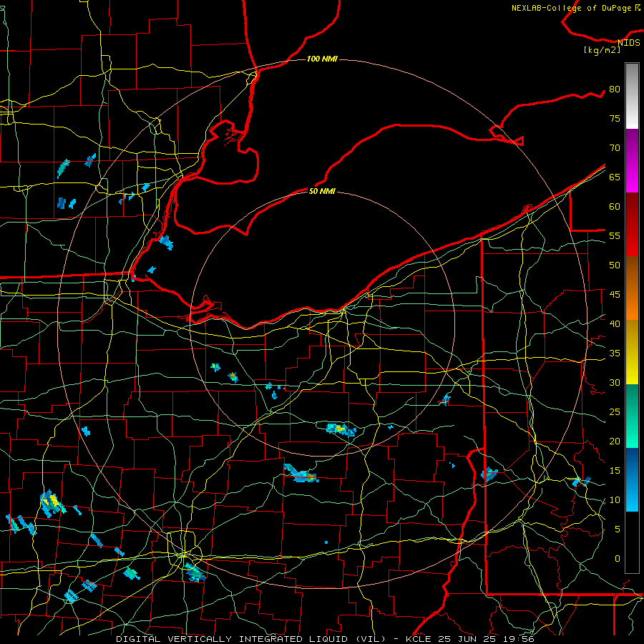Click the 75 value on the scale
The height and width of the screenshot is (644, 644).
coord(615,118)
